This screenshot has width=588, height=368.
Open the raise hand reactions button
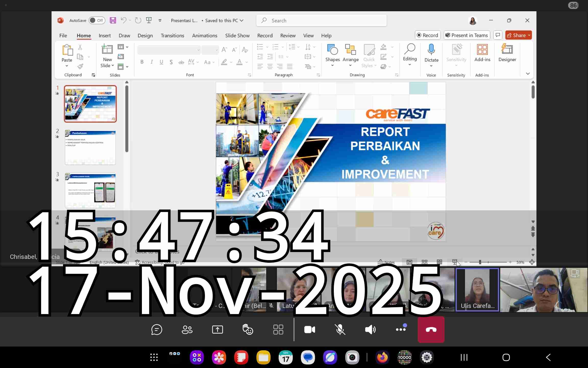(248, 330)
